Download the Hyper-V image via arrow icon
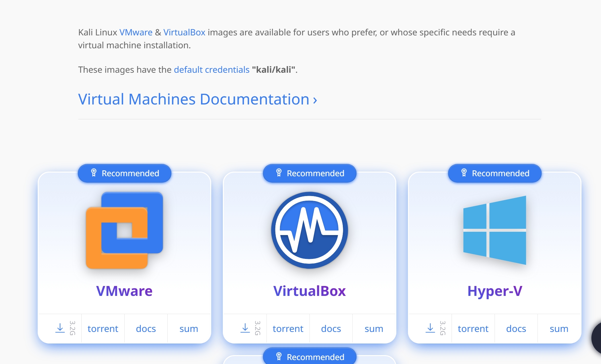The height and width of the screenshot is (364, 601). [x=430, y=328]
